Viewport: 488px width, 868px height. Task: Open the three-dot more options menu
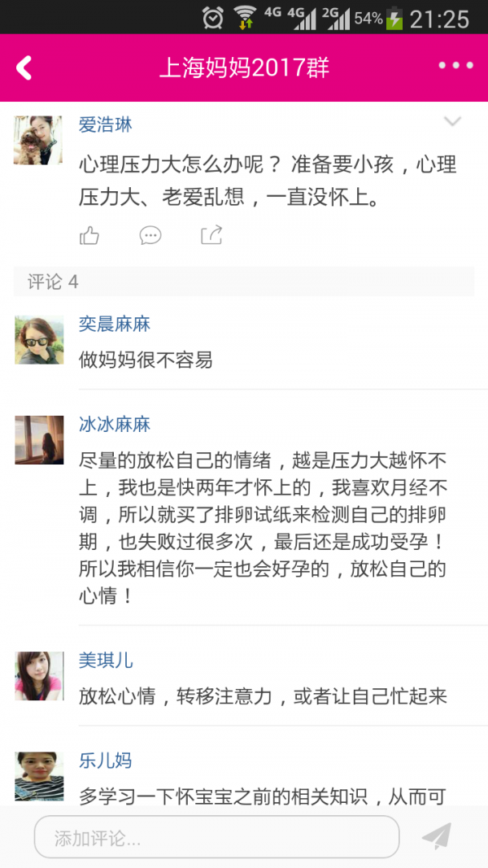pyautogui.click(x=455, y=66)
